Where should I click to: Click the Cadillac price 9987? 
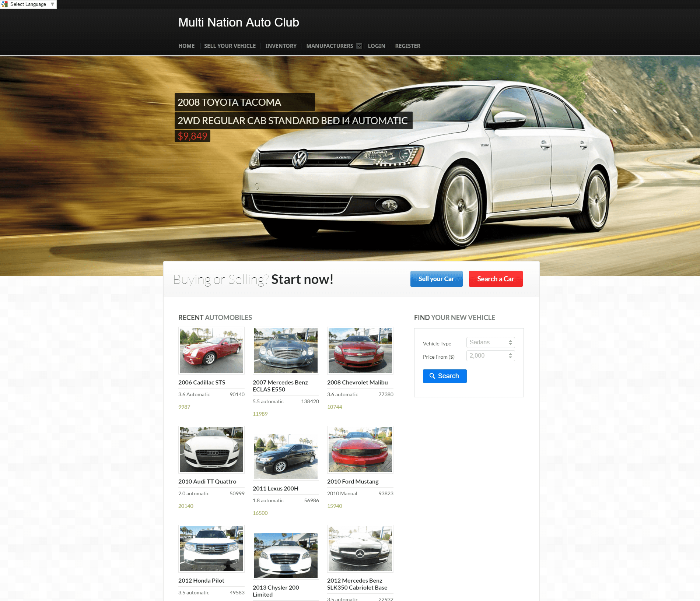coord(184,407)
